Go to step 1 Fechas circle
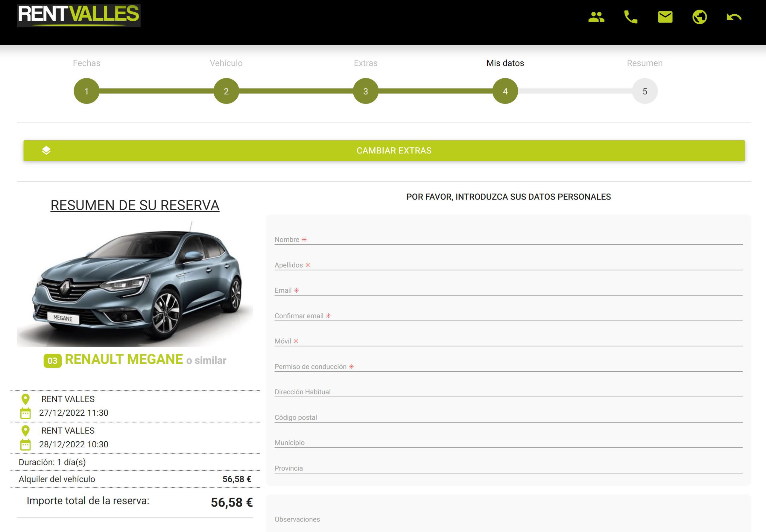The width and height of the screenshot is (766, 532). [x=87, y=91]
